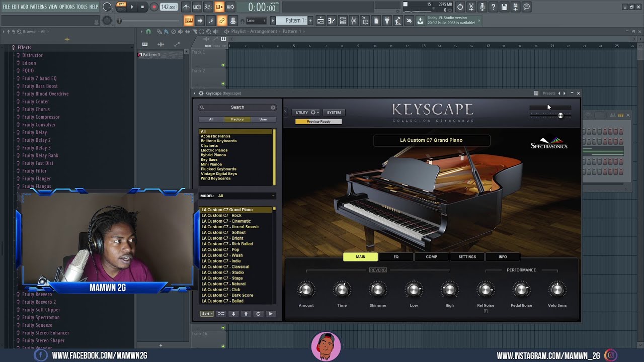Click the SYSTEM button
The image size is (644, 362).
(334, 112)
